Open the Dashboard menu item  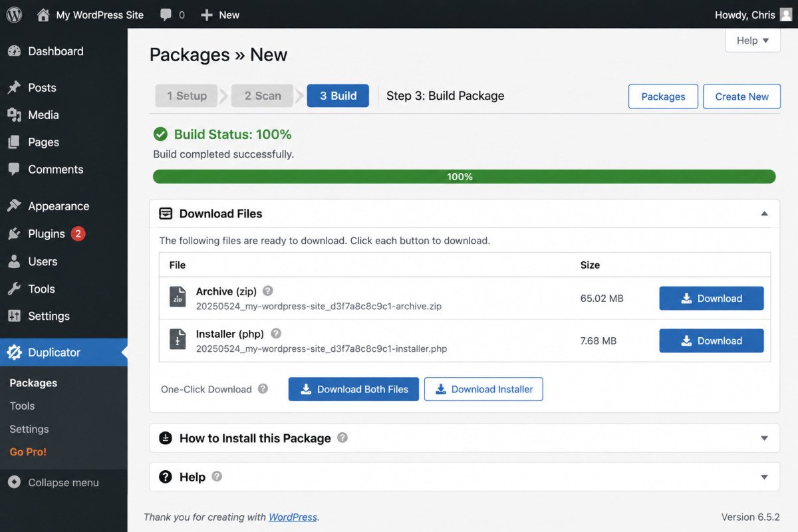[x=64, y=51]
